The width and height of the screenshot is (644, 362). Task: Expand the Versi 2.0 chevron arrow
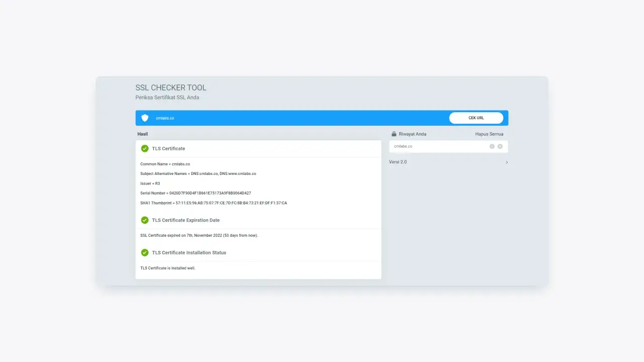[x=507, y=162]
